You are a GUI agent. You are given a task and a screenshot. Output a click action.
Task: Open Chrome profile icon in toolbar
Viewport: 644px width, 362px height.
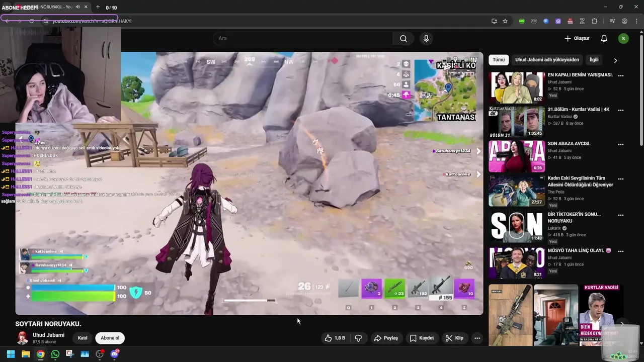[624, 21]
